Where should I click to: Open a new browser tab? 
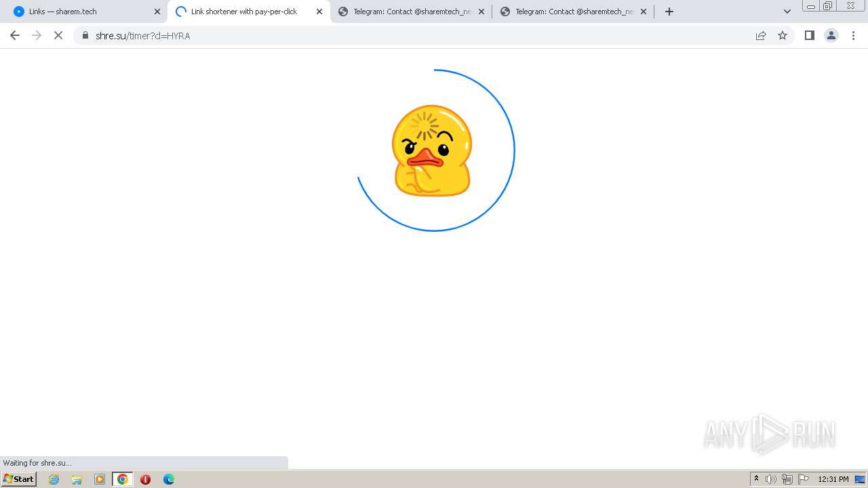click(x=669, y=12)
